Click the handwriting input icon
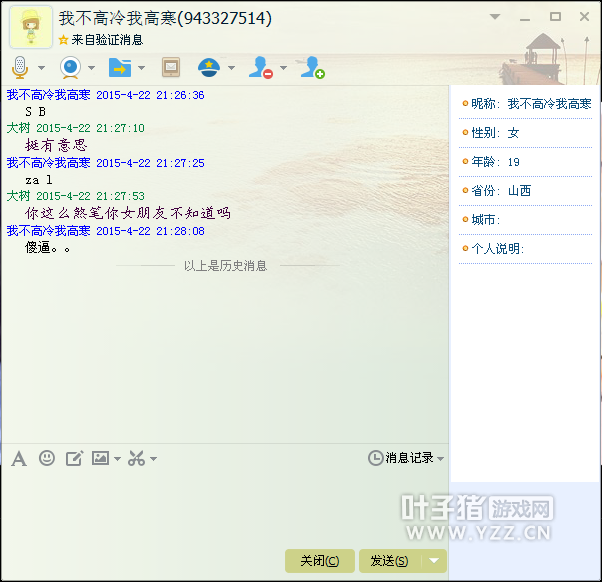 tap(74, 458)
